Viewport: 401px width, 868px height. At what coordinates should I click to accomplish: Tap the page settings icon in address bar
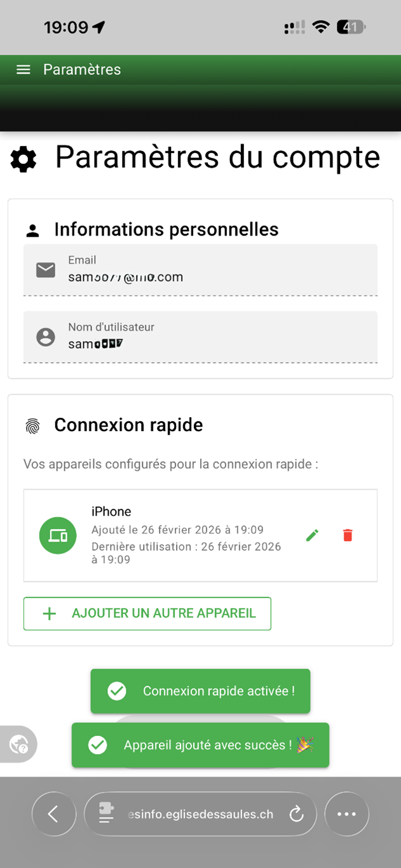[x=107, y=814]
